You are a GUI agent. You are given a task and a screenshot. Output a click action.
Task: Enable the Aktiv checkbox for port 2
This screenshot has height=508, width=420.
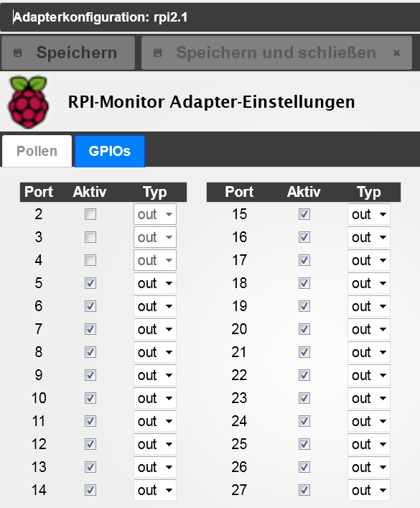point(90,214)
